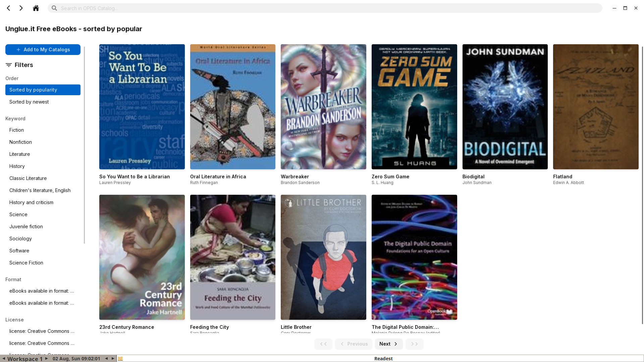
Task: Select the second eBooks format filter
Action: click(x=43, y=303)
